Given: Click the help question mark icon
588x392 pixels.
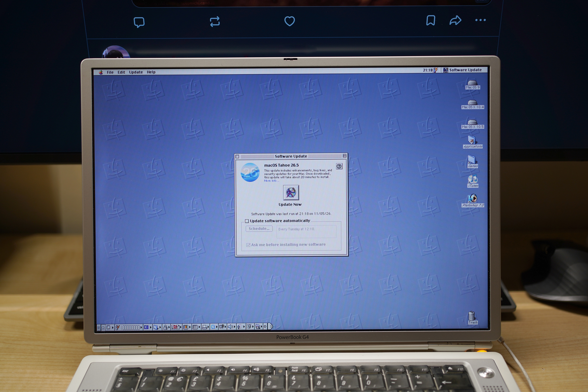Looking at the screenshot, I should pyautogui.click(x=339, y=166).
